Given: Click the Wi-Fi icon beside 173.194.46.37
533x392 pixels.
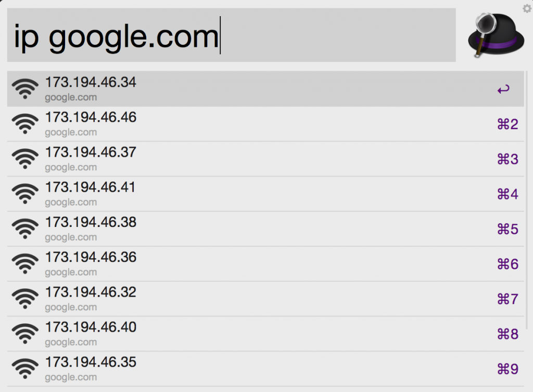Looking at the screenshot, I should [25, 159].
